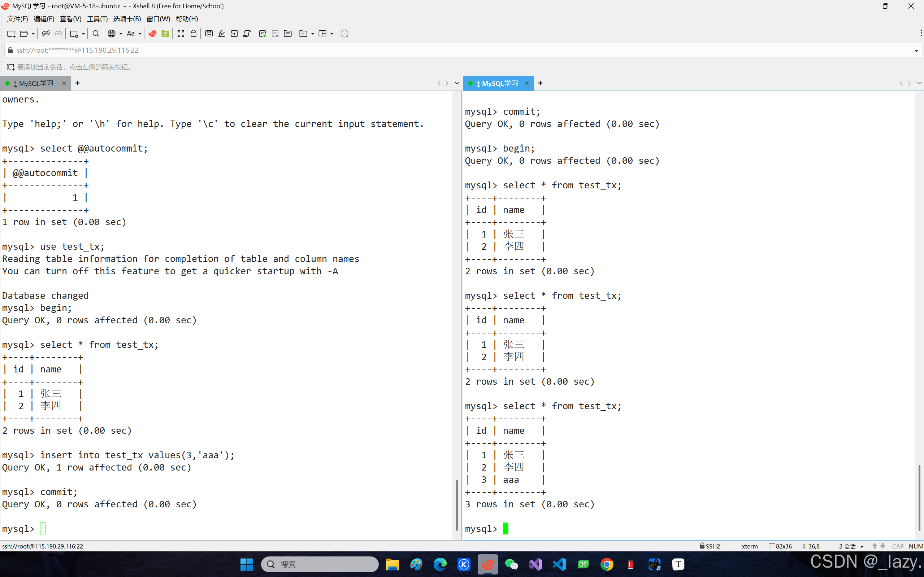
Task: Select the left MySQL学习 tab
Action: coord(34,83)
